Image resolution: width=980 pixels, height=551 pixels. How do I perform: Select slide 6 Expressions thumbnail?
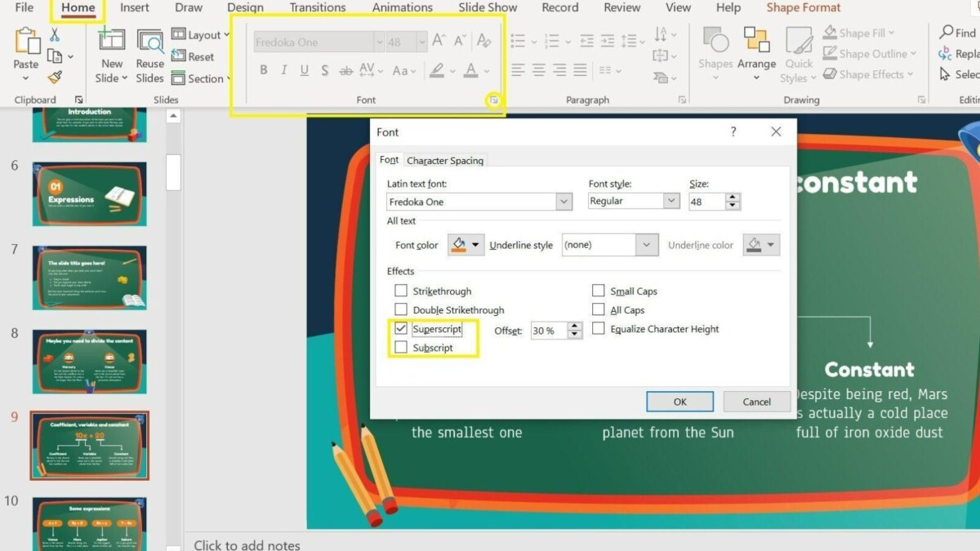(x=90, y=194)
